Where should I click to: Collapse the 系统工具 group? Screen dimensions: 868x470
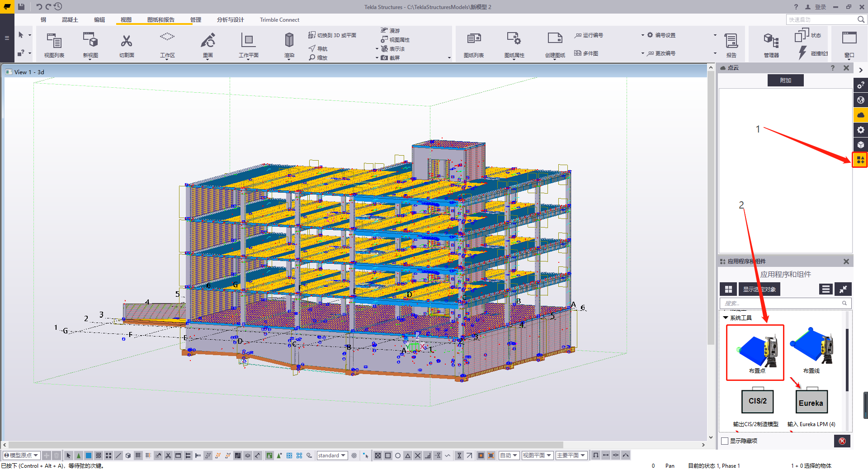[726, 318]
